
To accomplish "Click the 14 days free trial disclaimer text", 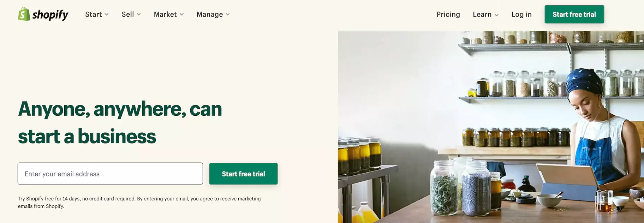I will pyautogui.click(x=139, y=203).
